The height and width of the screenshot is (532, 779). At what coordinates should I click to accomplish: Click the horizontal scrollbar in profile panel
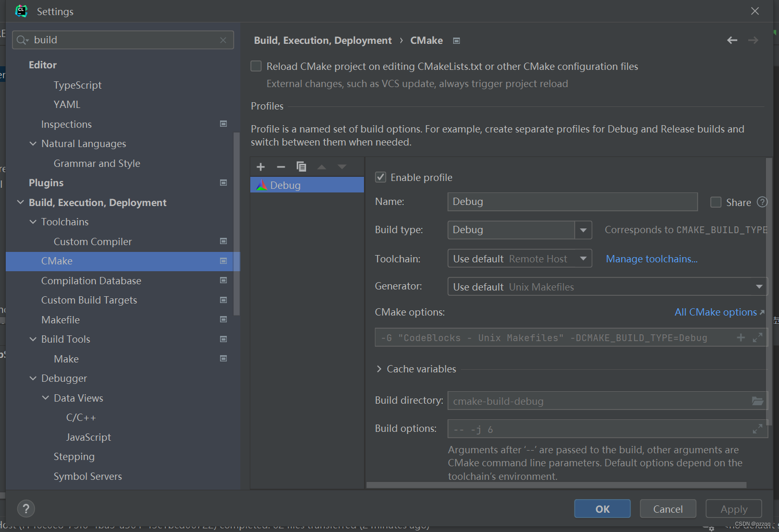pos(556,485)
